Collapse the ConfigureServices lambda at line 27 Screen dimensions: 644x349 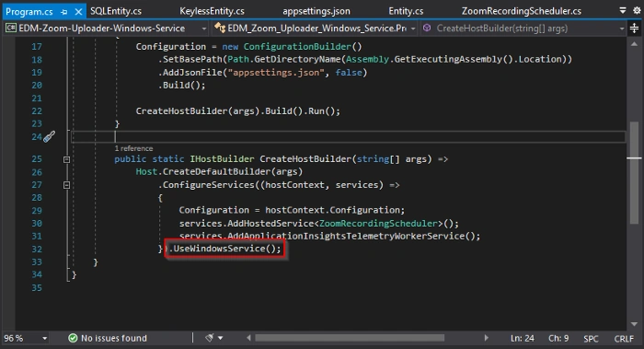(66, 185)
